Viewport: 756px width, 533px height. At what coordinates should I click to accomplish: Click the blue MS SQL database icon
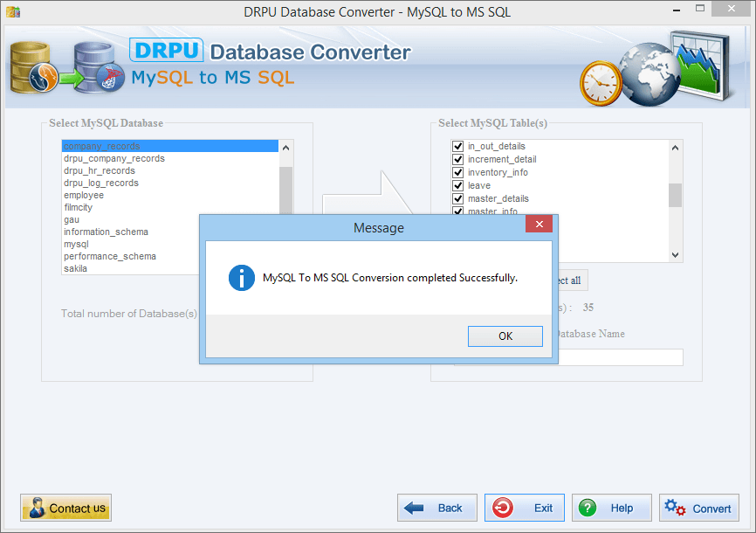click(x=99, y=67)
